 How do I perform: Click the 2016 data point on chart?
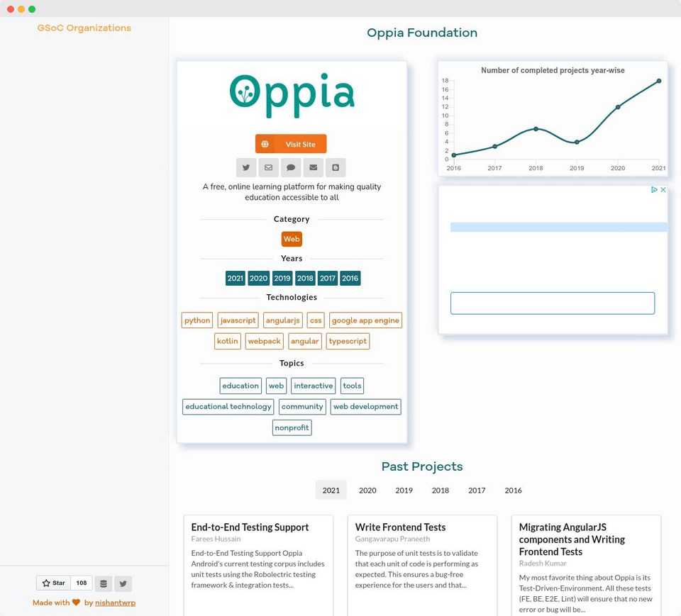pyautogui.click(x=454, y=155)
